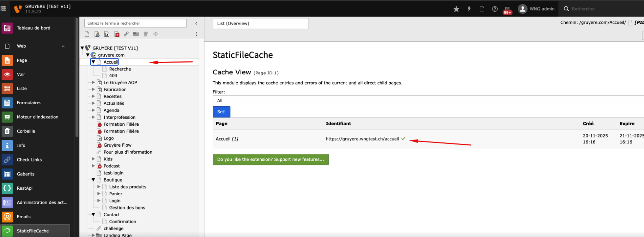Click the new standard page icon

click(87, 34)
